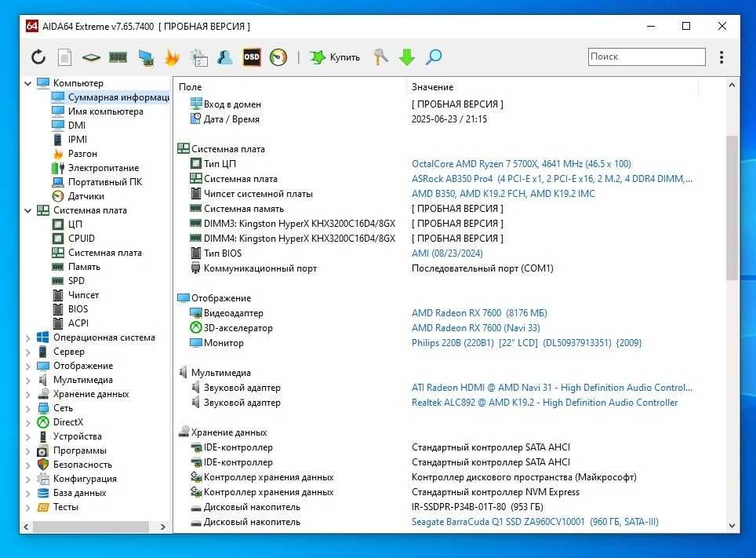Expand the Отображение tree node

coord(28,366)
